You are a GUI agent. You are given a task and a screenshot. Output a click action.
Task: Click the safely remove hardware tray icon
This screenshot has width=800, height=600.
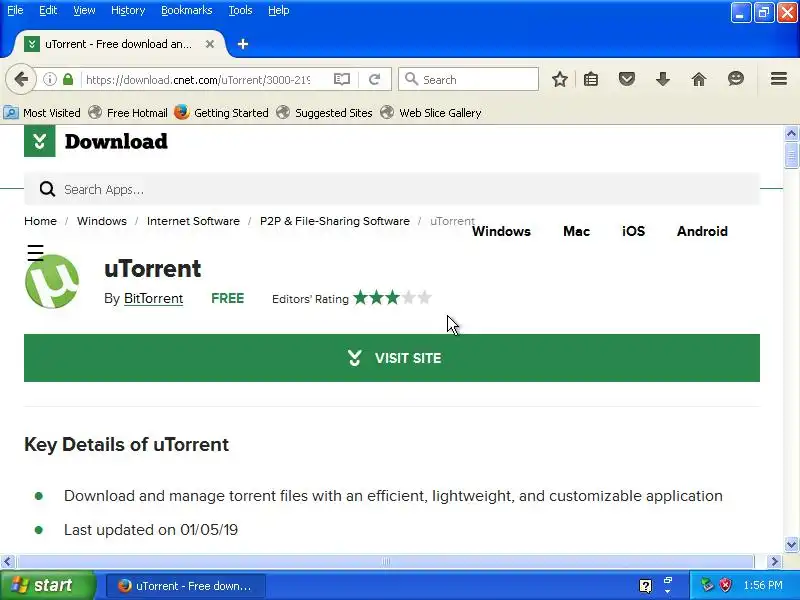tap(707, 585)
